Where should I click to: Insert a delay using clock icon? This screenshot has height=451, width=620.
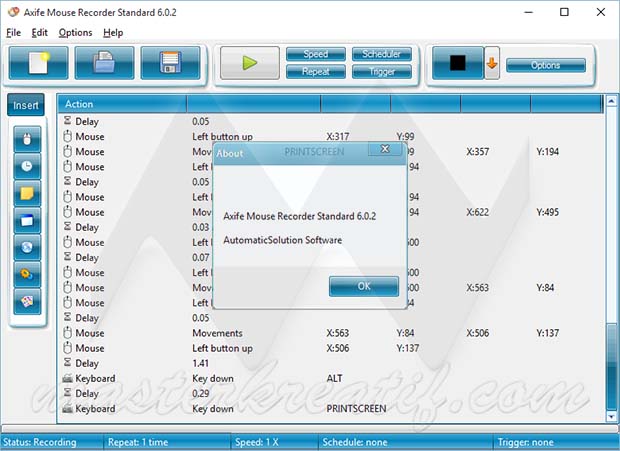[x=27, y=166]
